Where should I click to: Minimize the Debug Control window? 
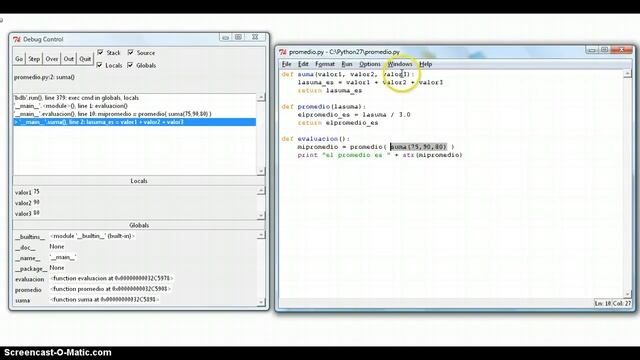coord(225,37)
